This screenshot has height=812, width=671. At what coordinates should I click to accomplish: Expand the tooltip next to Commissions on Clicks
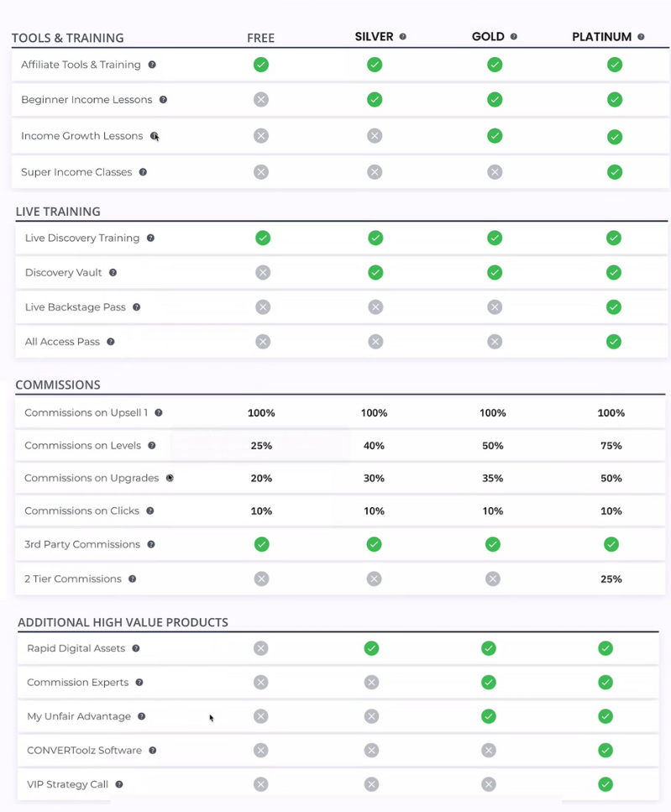[x=149, y=511]
